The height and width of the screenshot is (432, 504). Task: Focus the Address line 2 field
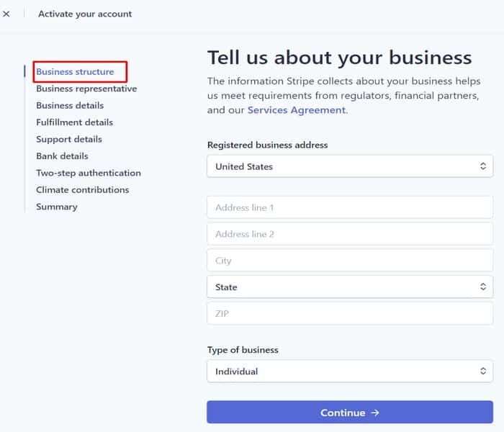click(x=350, y=234)
